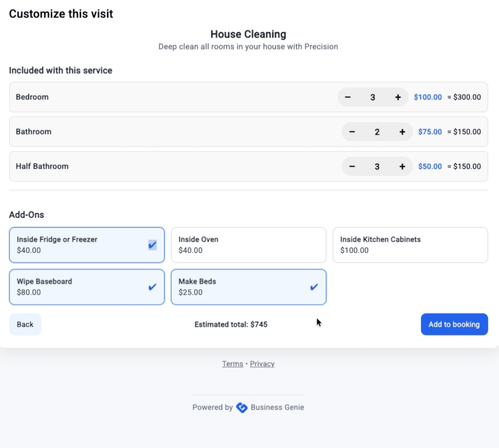Click the estimated total text
Screen dimensions: 499x448
(231, 324)
